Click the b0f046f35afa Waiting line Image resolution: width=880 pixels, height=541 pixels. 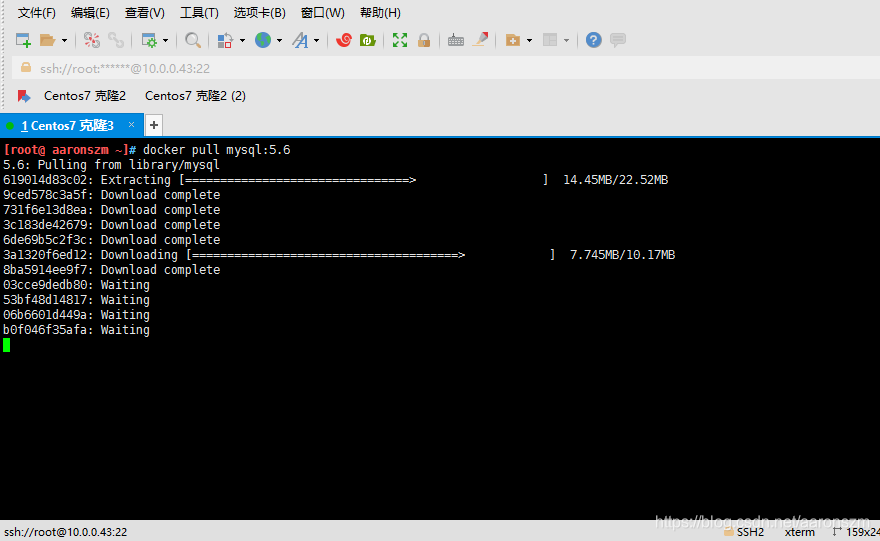(76, 329)
